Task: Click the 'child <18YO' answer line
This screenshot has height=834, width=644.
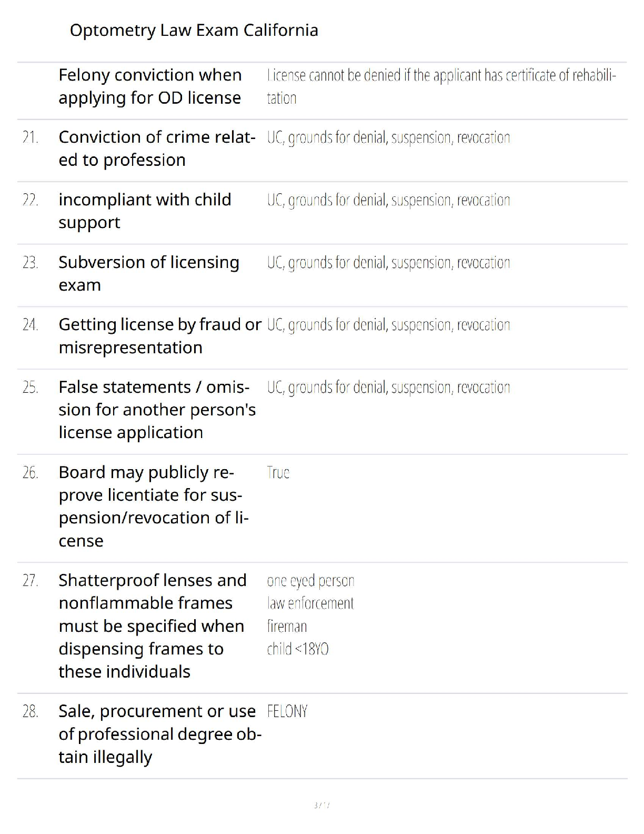Action: click(298, 649)
